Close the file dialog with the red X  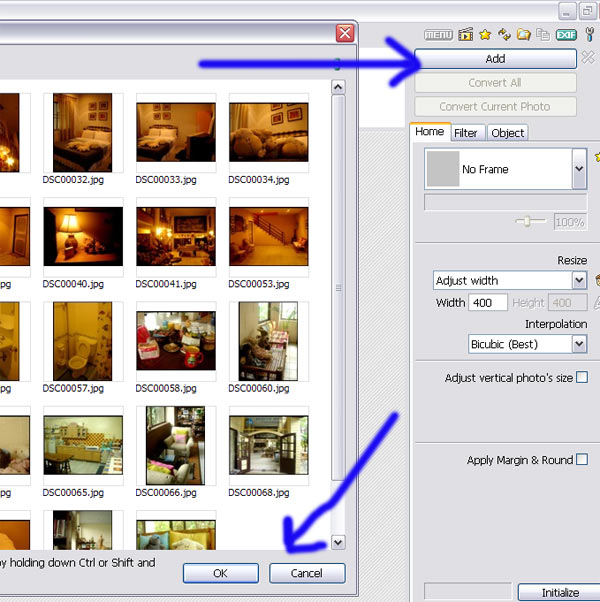point(345,33)
